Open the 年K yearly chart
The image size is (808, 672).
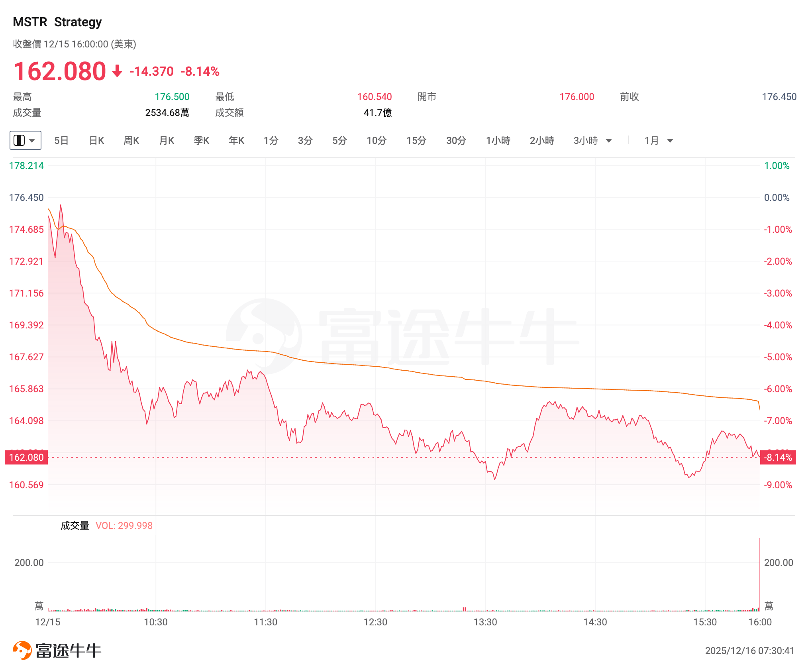[x=237, y=141]
